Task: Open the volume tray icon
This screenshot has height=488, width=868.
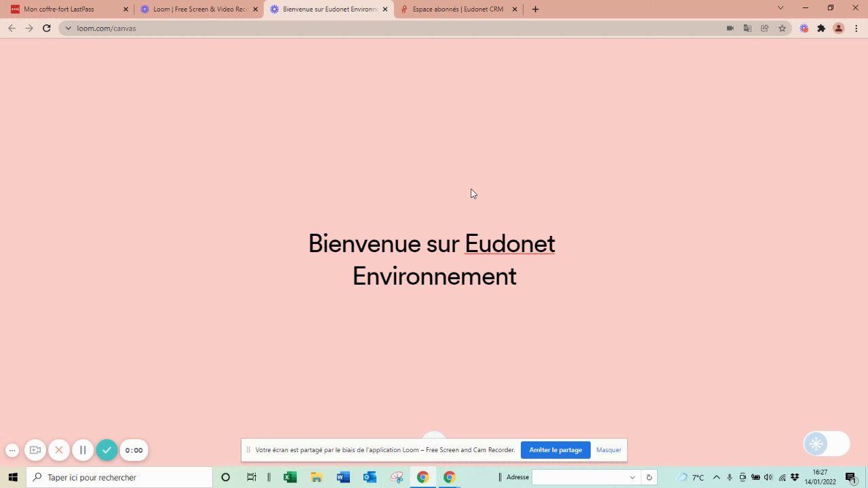Action: [768, 477]
